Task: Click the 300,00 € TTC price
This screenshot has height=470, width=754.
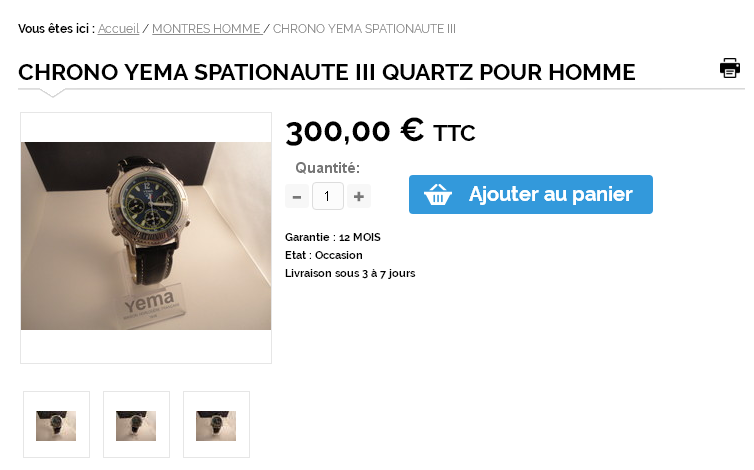Action: click(x=380, y=131)
